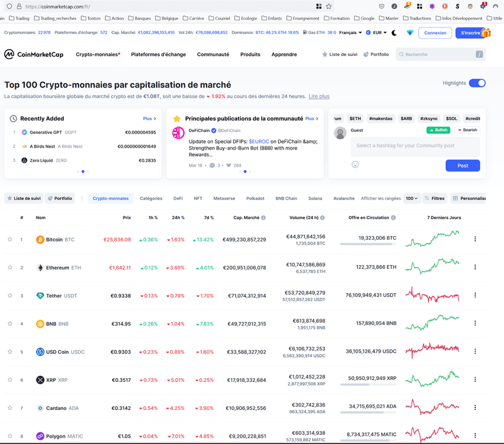
Task: Open the $EUROC link in post
Action: pyautogui.click(x=259, y=141)
